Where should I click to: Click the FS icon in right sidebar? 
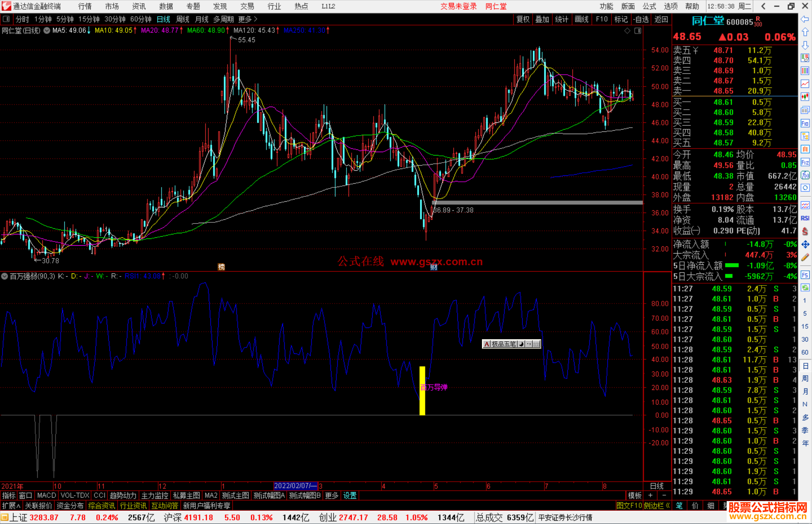tap(805, 275)
